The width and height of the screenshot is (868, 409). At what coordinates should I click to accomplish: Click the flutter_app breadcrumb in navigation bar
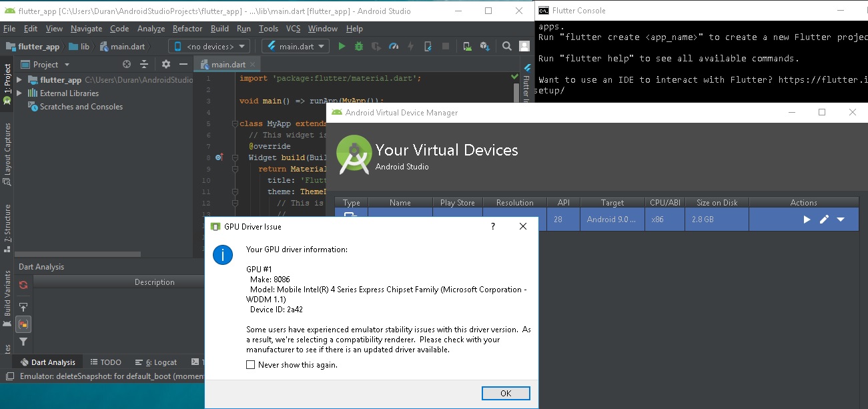point(33,47)
